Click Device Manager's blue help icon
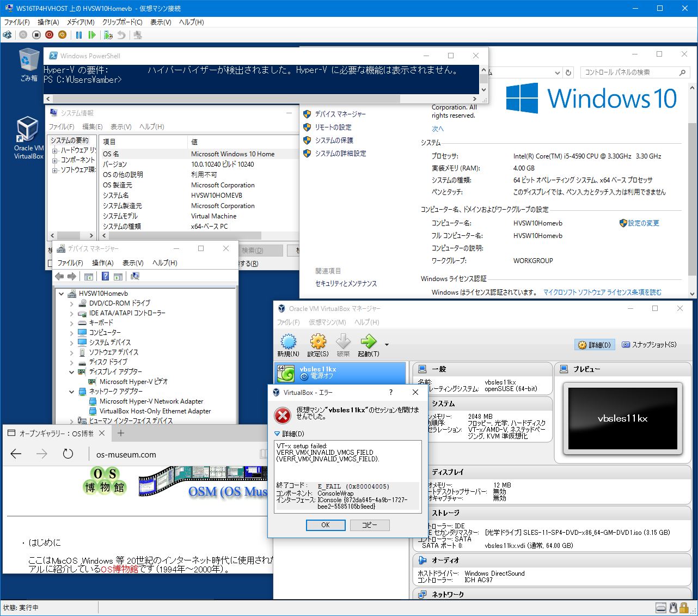The width and height of the screenshot is (698, 616). click(x=106, y=276)
